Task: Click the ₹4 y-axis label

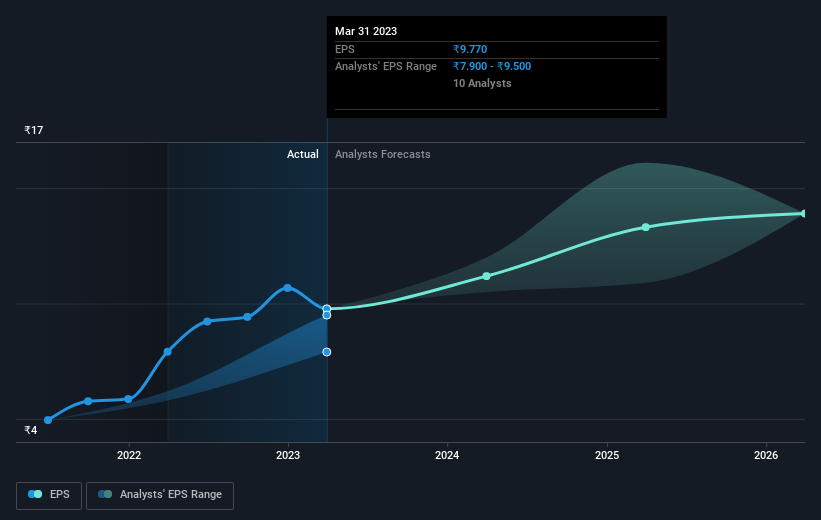Action: click(31, 430)
